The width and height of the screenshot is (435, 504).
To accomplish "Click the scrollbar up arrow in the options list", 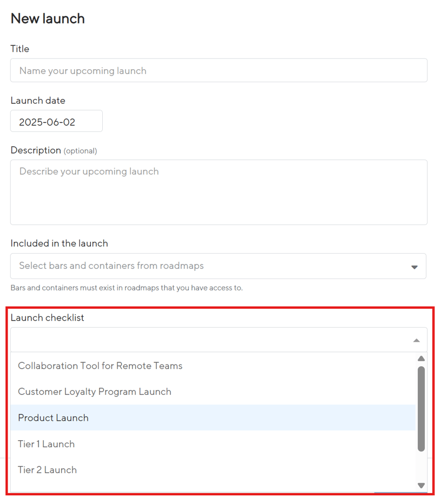I will coord(421,358).
